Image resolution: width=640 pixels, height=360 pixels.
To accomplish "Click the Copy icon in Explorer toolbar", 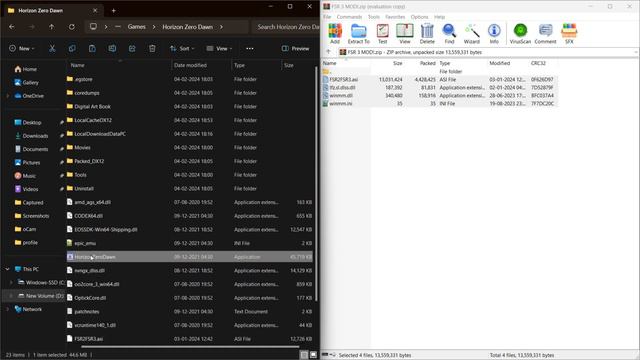I will pos(72,49).
